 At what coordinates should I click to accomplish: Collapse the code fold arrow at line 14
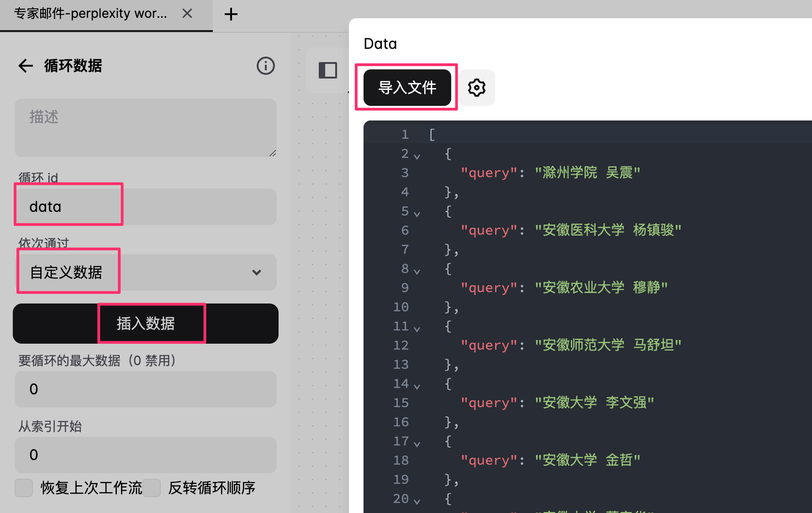(x=417, y=386)
